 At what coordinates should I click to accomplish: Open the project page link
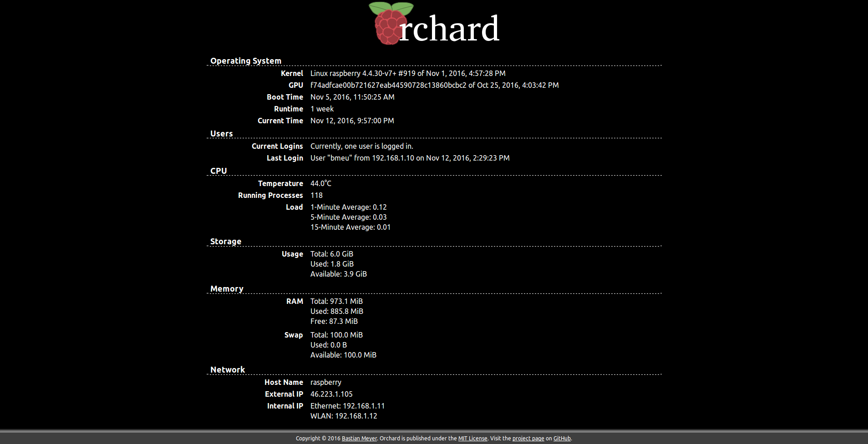528,439
